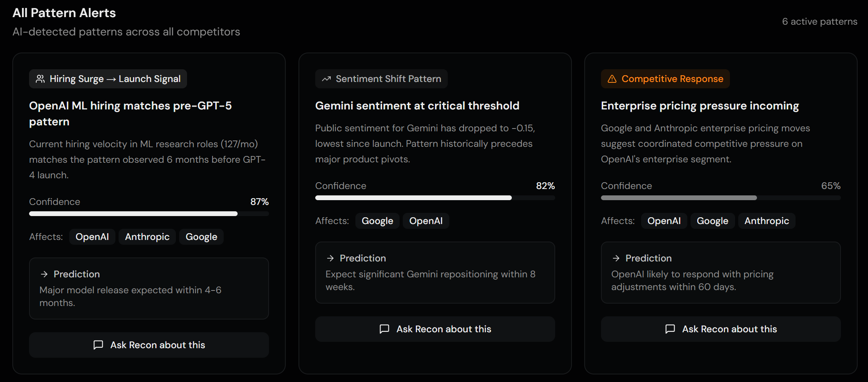Click the arrow icon beside the 4-6 months Prediction
868x382 pixels.
coord(44,274)
